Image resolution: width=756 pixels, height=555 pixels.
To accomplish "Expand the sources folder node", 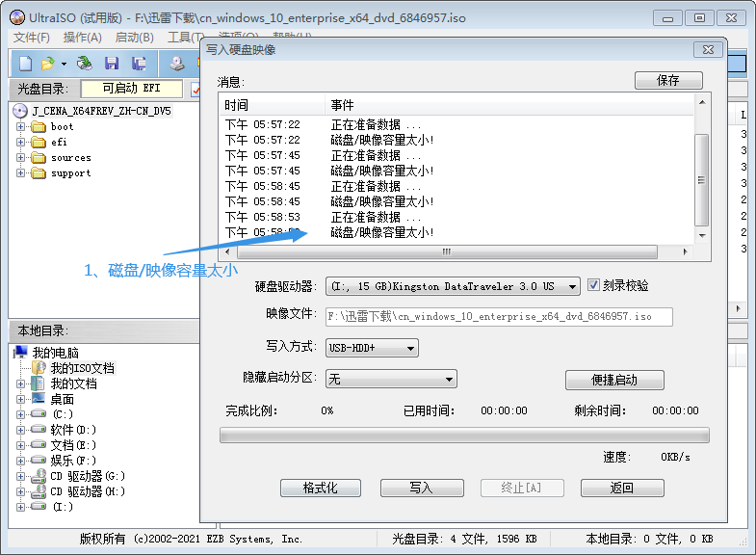I will (20, 158).
